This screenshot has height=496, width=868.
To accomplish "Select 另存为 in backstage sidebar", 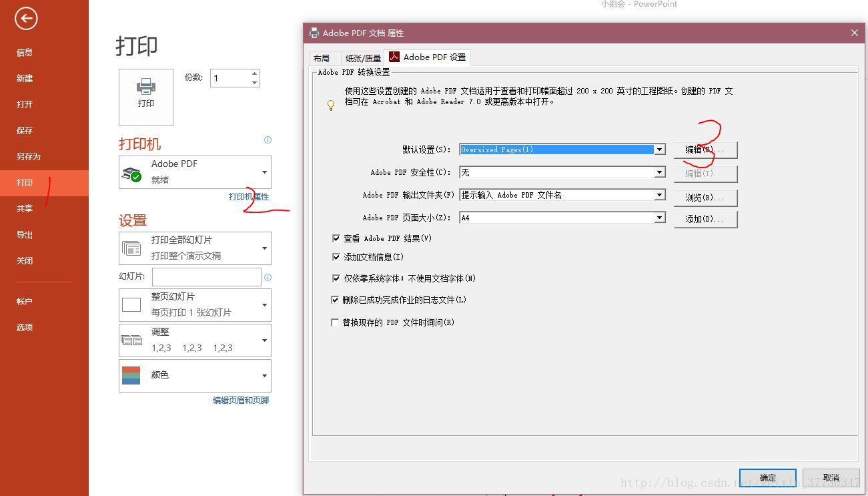I will pyautogui.click(x=44, y=156).
